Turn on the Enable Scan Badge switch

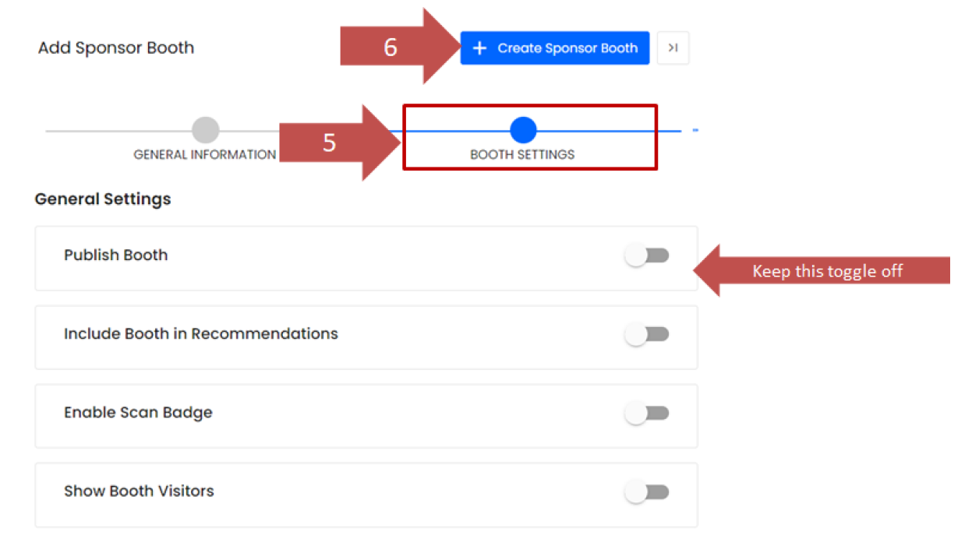point(647,413)
